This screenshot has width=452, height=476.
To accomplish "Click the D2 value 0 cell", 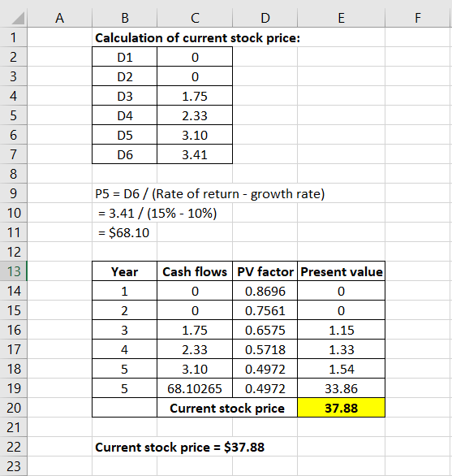I will tap(195, 76).
